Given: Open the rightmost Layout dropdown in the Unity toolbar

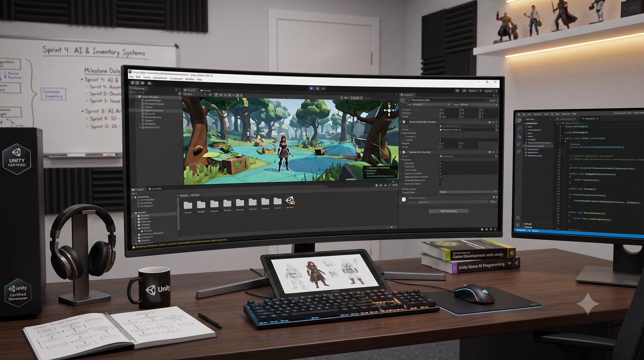Looking at the screenshot, I should tap(491, 91).
